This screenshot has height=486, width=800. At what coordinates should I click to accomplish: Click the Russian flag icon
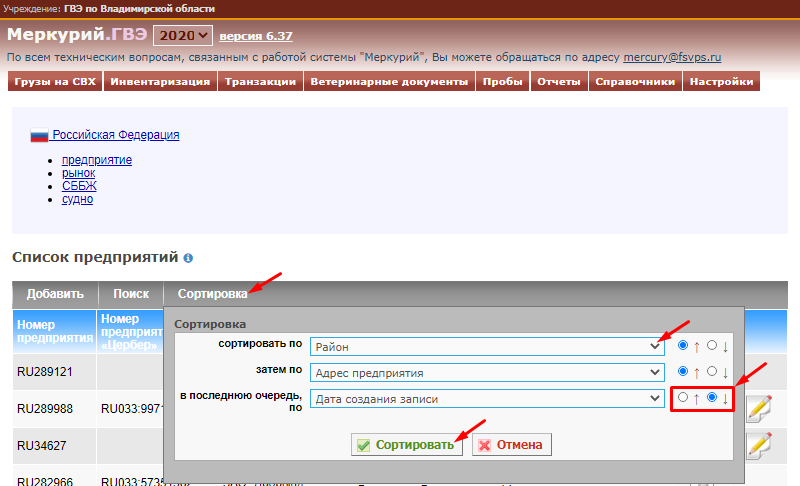[40, 135]
